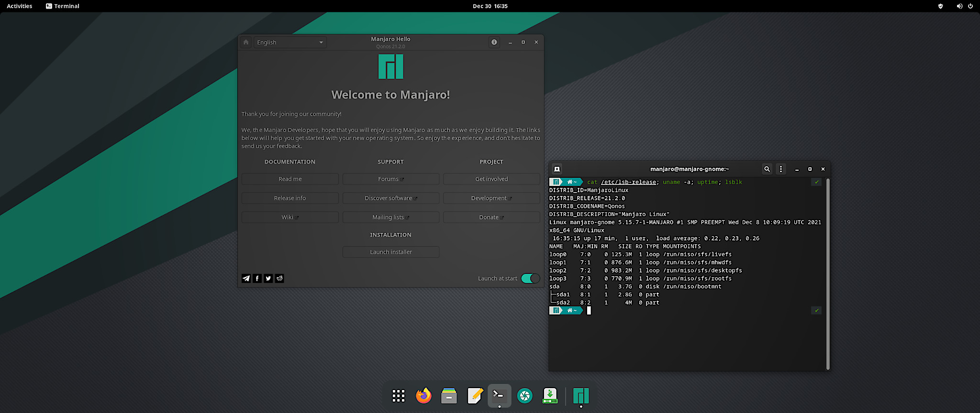
Task: Open the About info icon in Manjaro Hello
Action: (494, 42)
